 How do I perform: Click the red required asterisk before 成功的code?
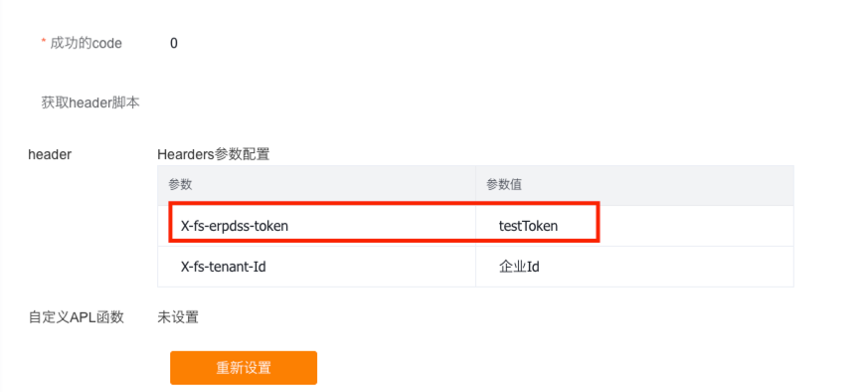click(x=43, y=43)
